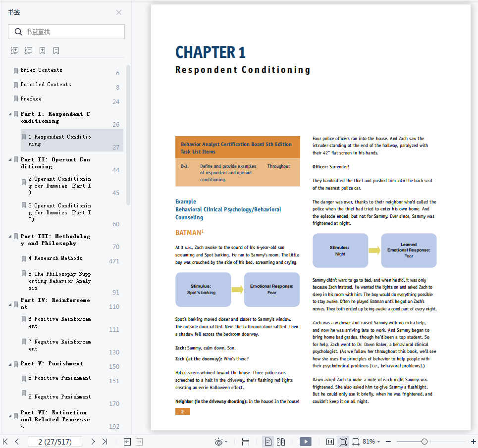478x448 pixels.
Task: Zoom out with the minus button
Action: click(x=388, y=442)
